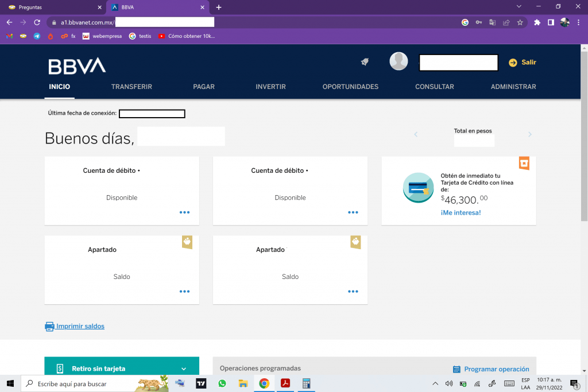Open the Gmail bookmark icon
Image resolution: width=588 pixels, height=392 pixels.
point(9,36)
